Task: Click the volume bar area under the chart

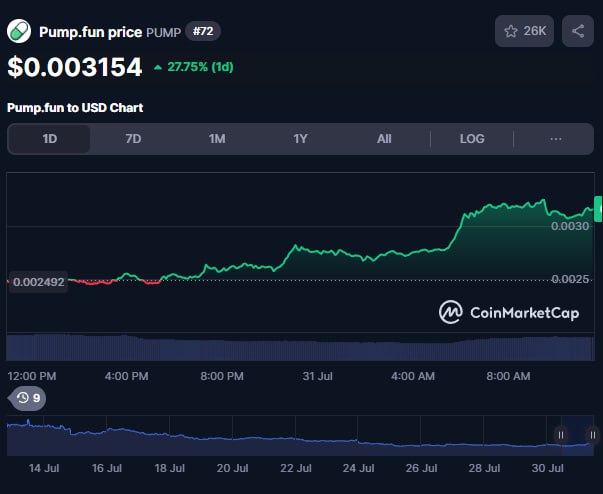Action: point(300,348)
